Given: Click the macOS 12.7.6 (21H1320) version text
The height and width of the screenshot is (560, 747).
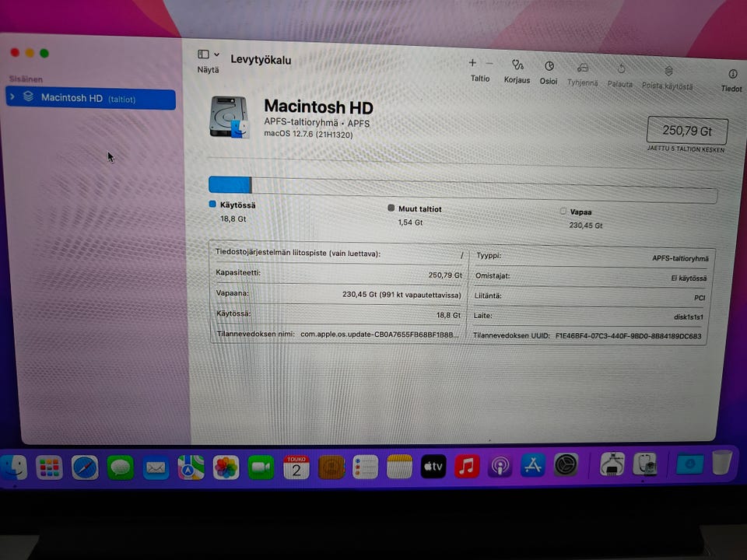Looking at the screenshot, I should pyautogui.click(x=308, y=135).
